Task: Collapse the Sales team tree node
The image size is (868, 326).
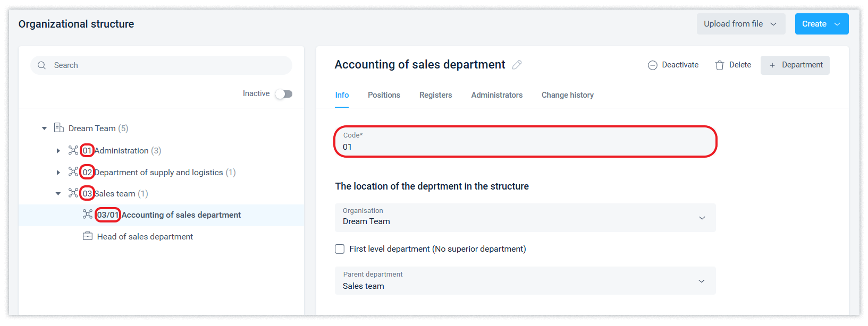Action: click(x=58, y=194)
